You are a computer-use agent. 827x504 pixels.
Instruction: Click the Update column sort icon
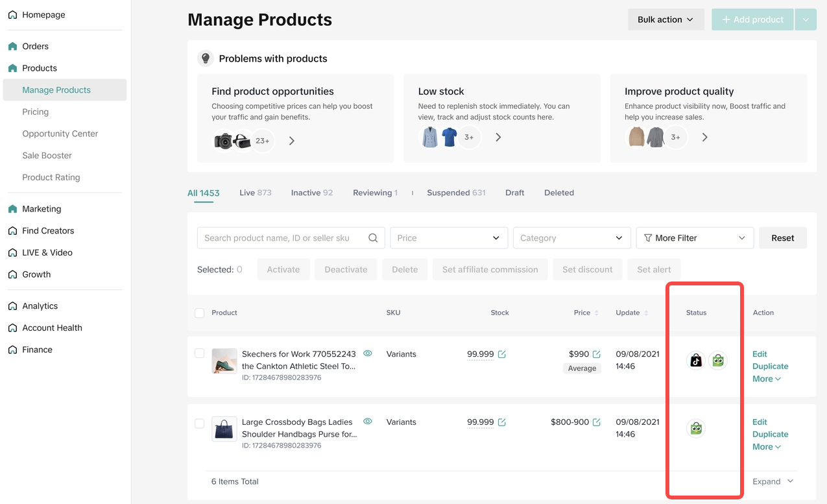click(646, 313)
